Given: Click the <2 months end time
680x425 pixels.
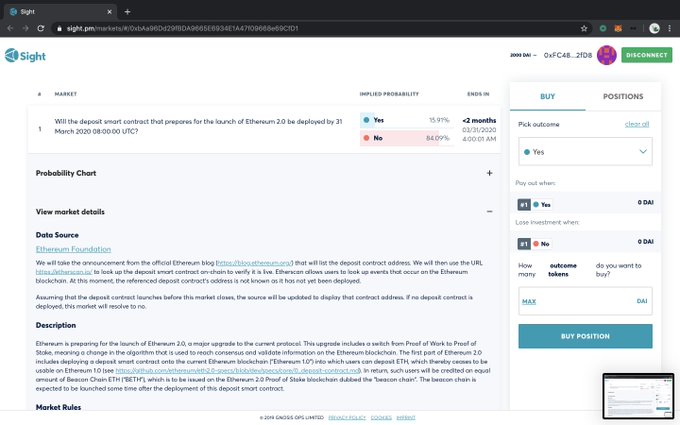Looking at the screenshot, I should tap(479, 121).
